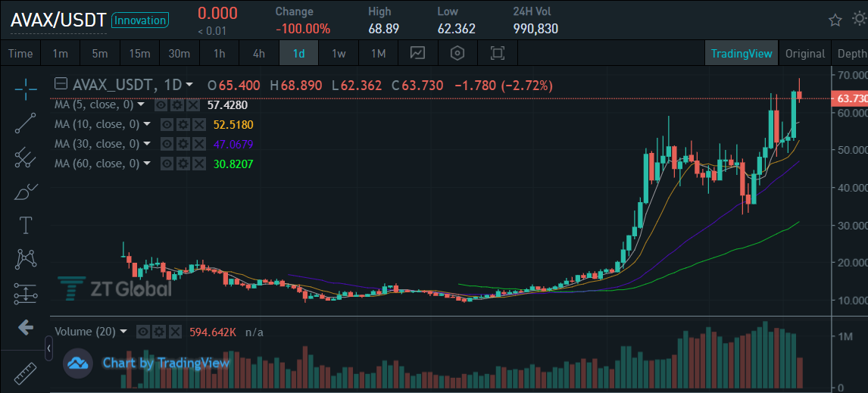Expand the Volume (20) dropdown arrow

pos(123,332)
